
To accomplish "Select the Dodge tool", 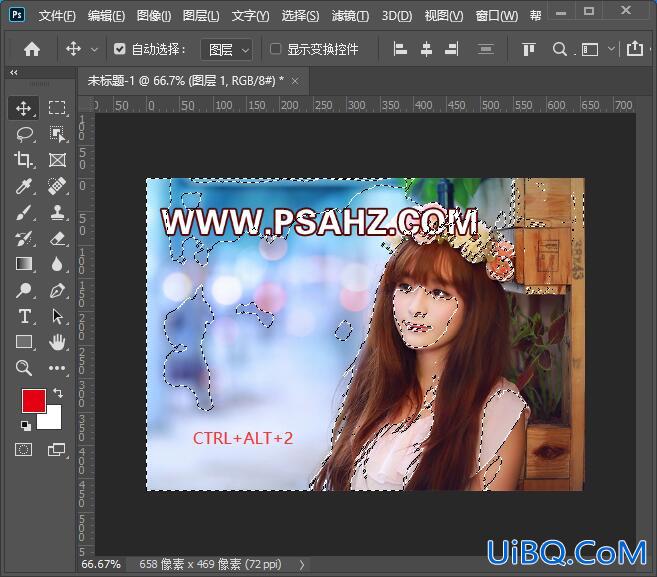I will [x=23, y=290].
